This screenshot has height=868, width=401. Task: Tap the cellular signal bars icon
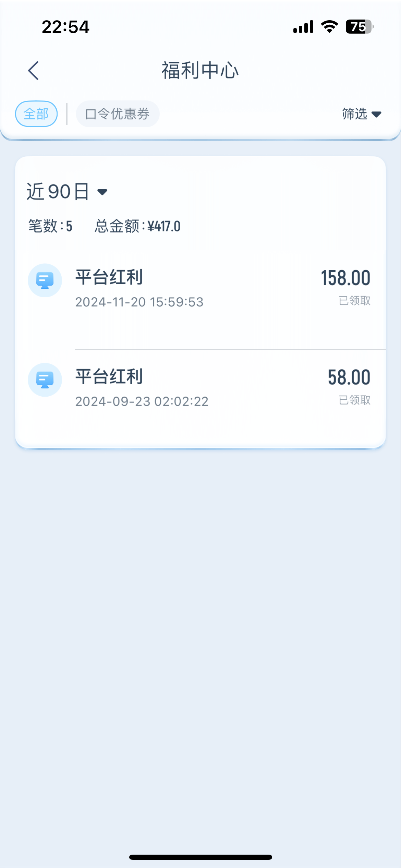click(303, 27)
